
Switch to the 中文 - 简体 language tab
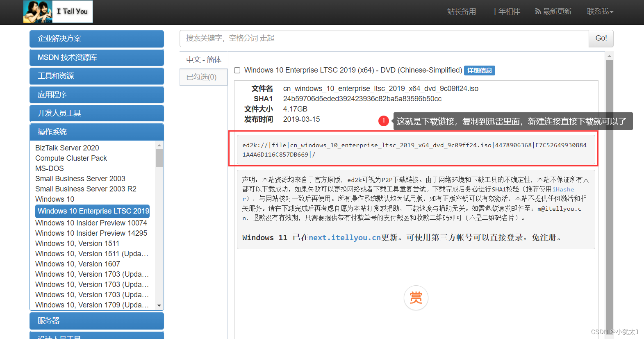pos(204,60)
